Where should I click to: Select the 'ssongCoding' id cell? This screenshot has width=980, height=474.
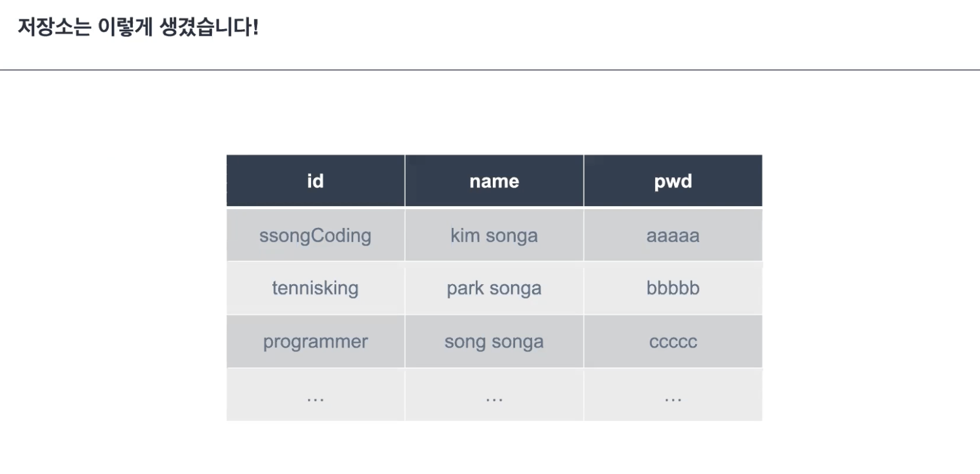[x=315, y=235]
